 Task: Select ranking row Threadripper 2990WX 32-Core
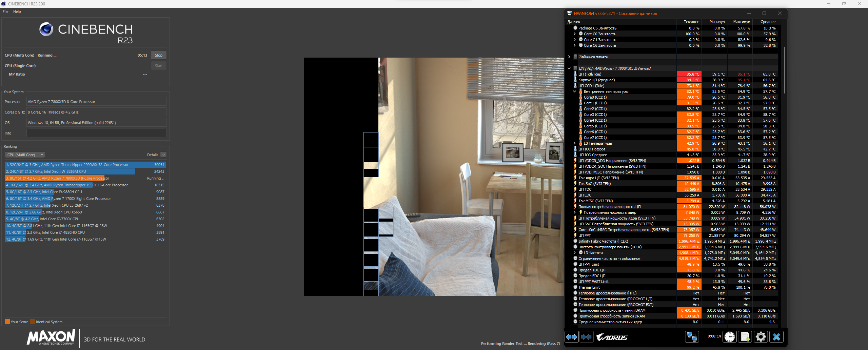tap(85, 165)
